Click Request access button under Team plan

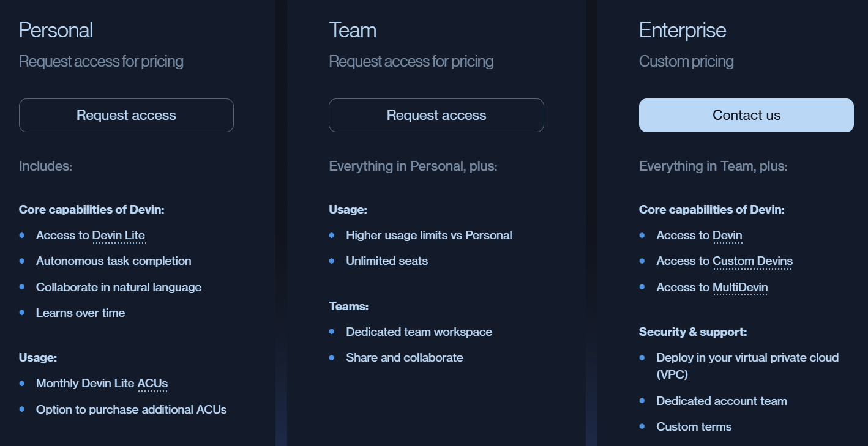(x=436, y=115)
